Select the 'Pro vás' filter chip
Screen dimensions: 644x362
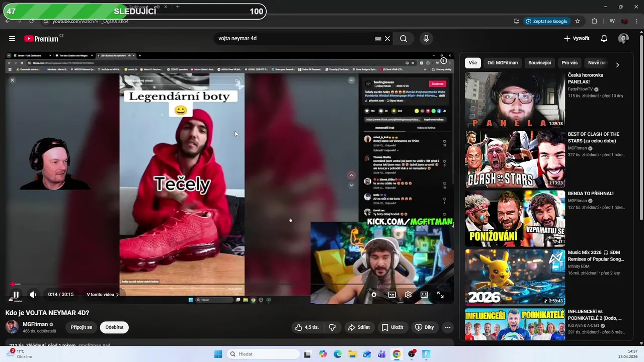point(570,63)
